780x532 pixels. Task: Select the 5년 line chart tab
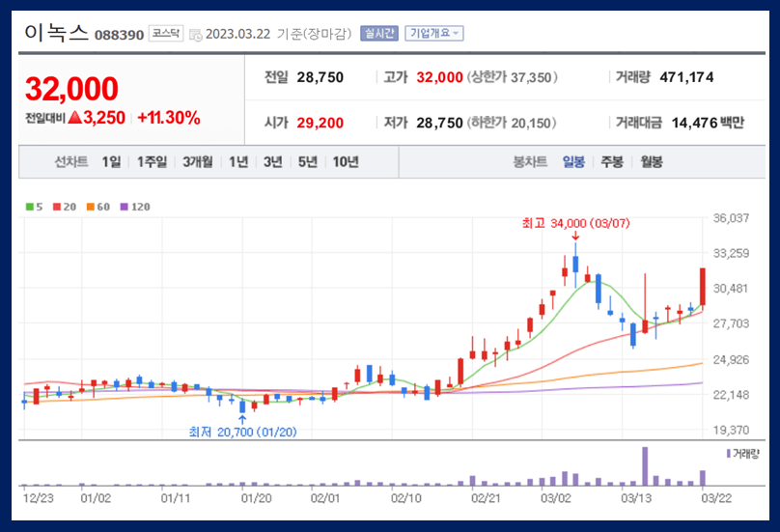(307, 162)
